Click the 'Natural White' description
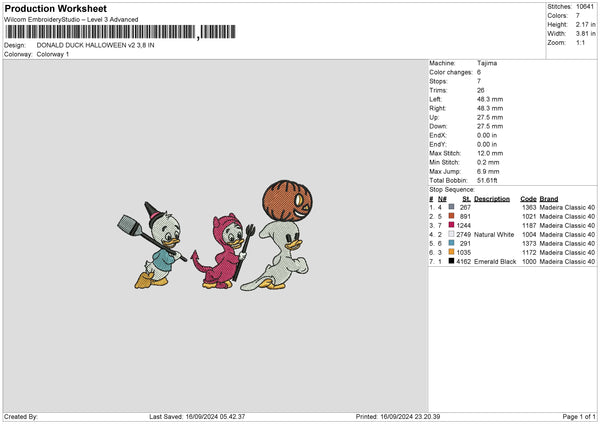Screen dimensions: 600x424 494,235
